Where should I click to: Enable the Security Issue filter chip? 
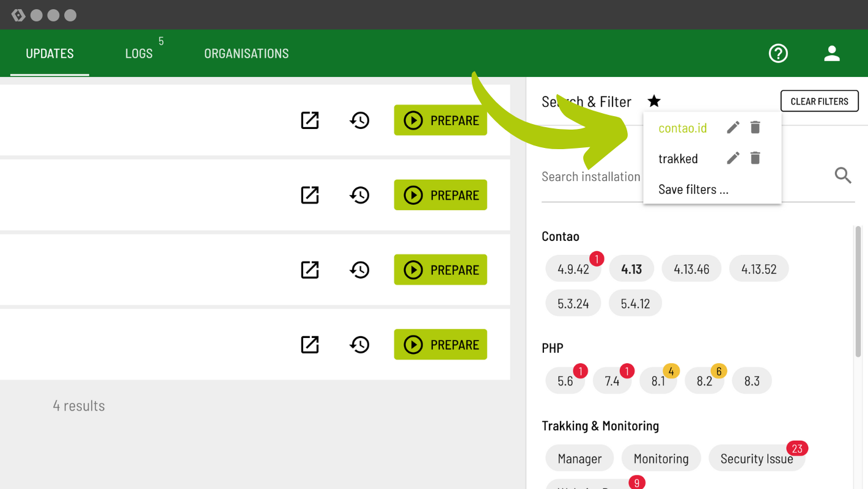pos(756,458)
